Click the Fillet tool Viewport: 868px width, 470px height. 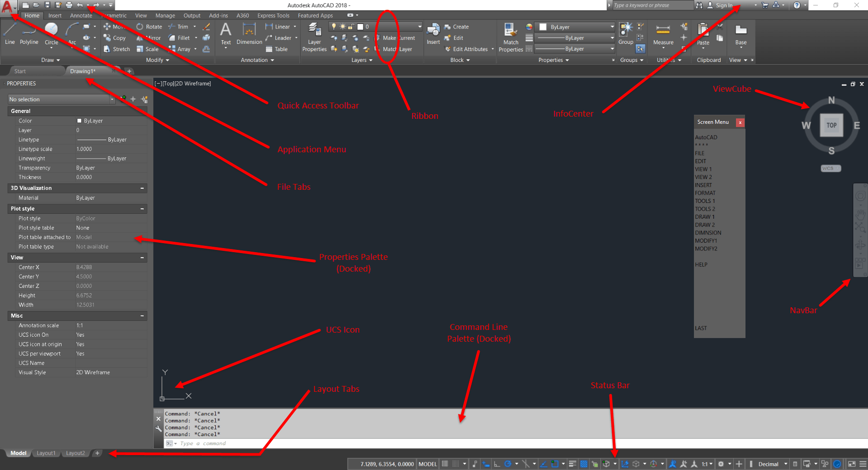point(179,38)
